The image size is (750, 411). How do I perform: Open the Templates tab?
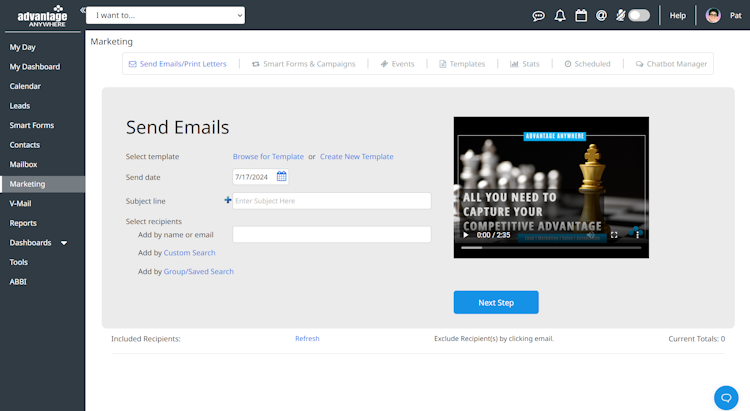tap(462, 64)
